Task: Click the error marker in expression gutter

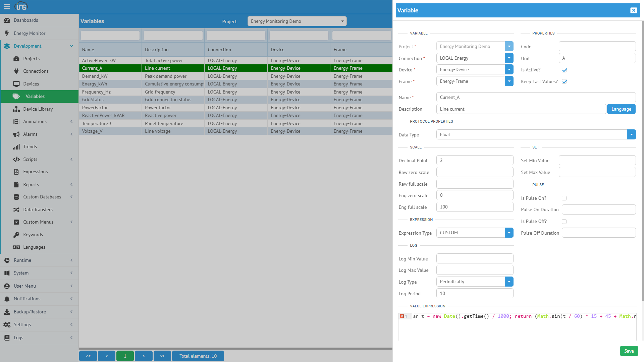Action: click(401, 316)
